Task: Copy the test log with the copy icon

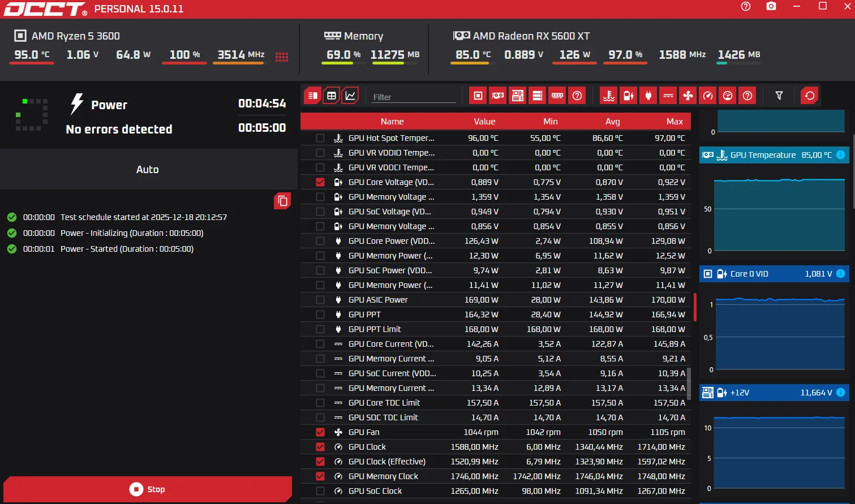Action: tap(282, 201)
